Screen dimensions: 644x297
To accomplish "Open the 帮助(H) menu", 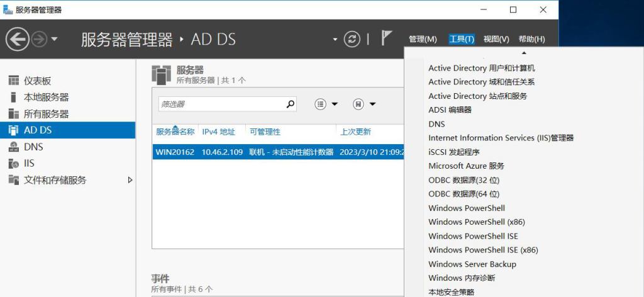I will (x=531, y=39).
